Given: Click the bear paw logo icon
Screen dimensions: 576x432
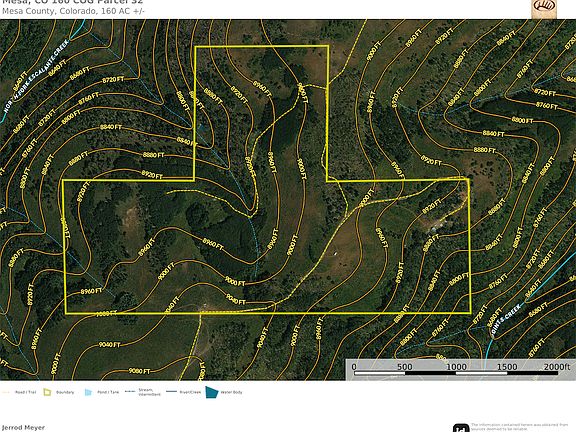Looking at the screenshot, I should click(x=544, y=8).
